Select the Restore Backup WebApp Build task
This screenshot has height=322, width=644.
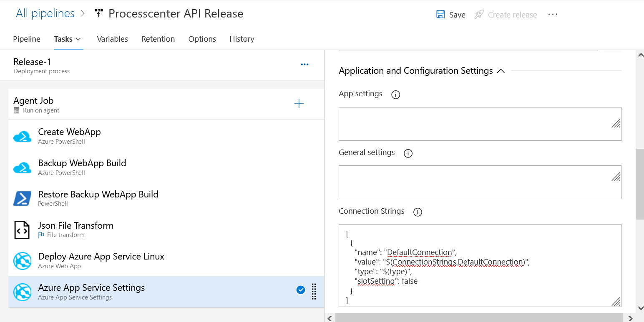tap(166, 198)
